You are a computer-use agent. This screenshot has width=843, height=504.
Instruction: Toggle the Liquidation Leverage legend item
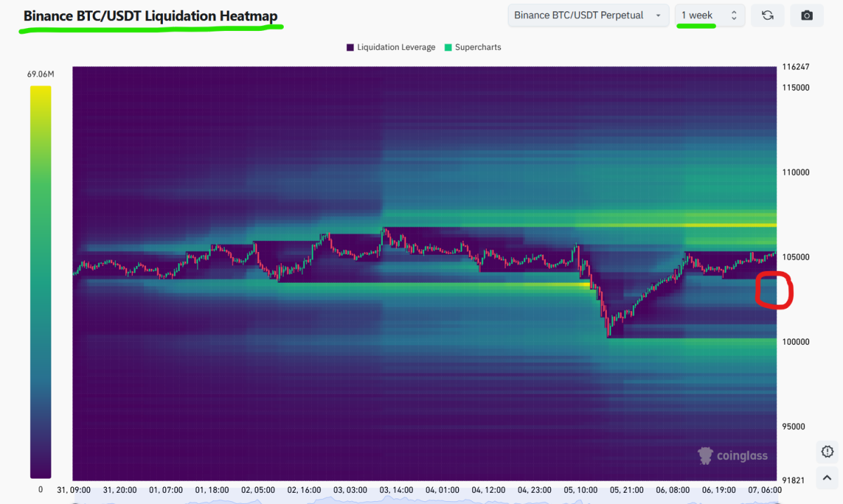(x=390, y=47)
